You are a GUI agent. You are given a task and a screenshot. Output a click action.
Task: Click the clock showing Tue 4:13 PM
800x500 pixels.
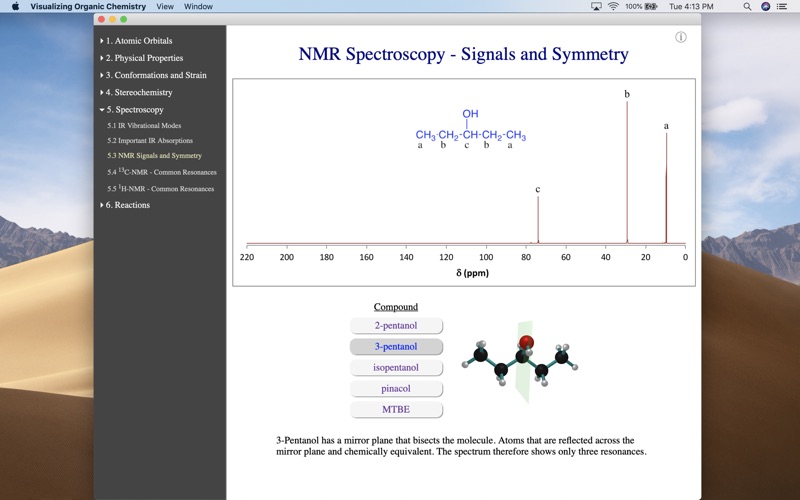[x=691, y=7]
